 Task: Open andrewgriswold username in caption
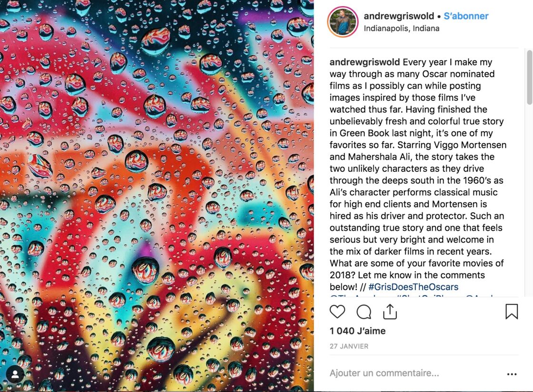365,62
